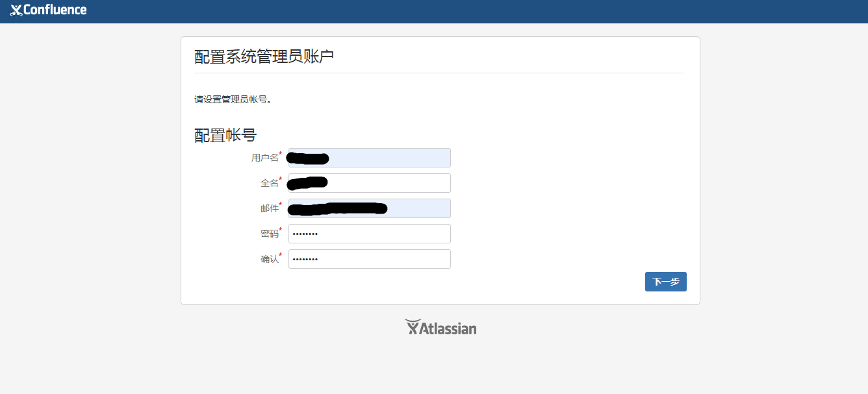Screen dimensions: 868x394
Task: Click the red asterisk next to 密码
Action: pos(281,230)
